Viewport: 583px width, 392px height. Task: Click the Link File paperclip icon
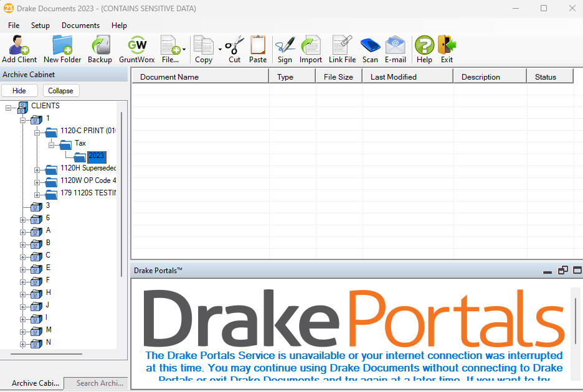tap(342, 49)
